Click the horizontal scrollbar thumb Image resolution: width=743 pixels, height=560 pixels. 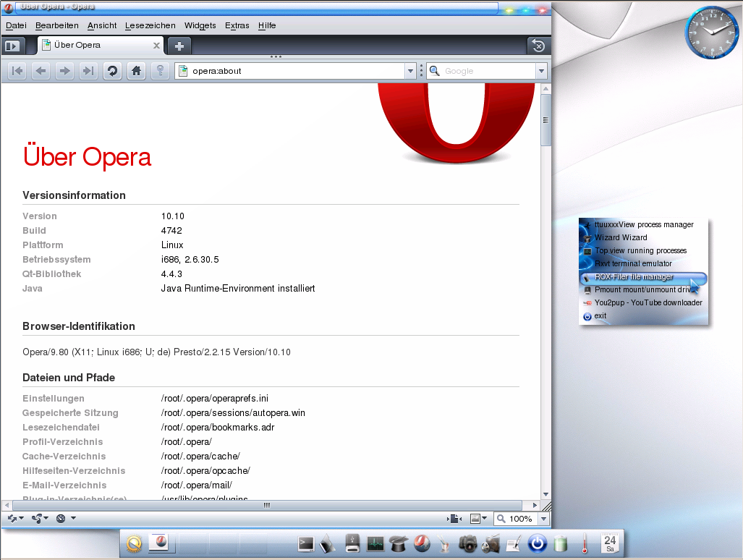(x=267, y=505)
